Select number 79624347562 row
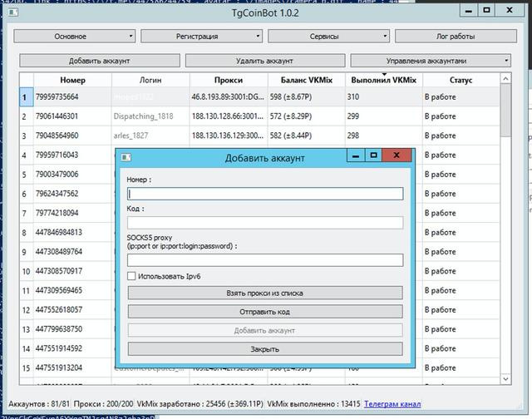 pyautogui.click(x=72, y=194)
